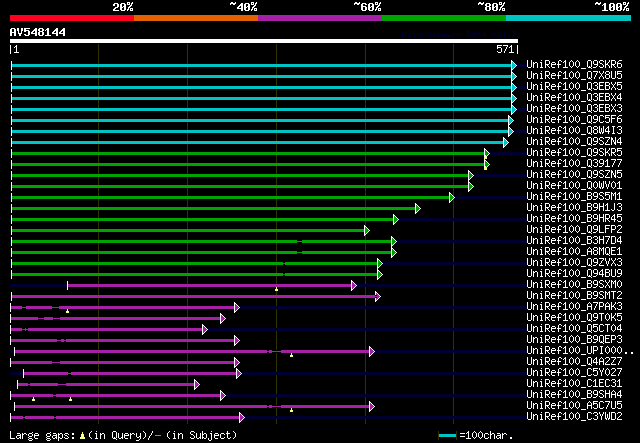Select the UniRef100_Q0WV01 label
The width and height of the screenshot is (640, 443).
tap(574, 185)
